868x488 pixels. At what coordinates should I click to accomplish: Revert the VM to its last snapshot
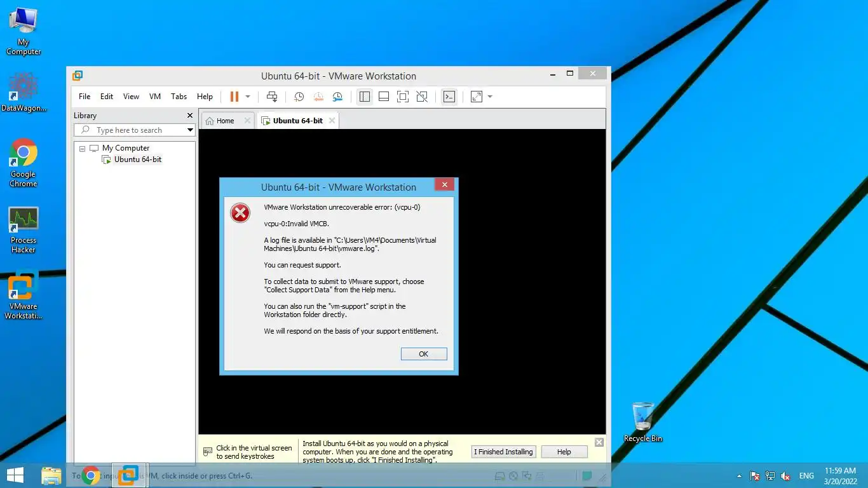click(318, 97)
